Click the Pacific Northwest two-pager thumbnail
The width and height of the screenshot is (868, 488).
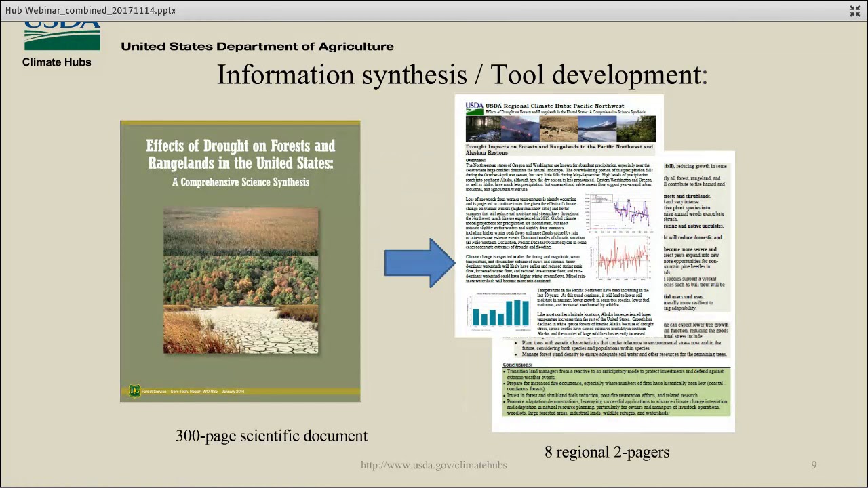(x=559, y=216)
